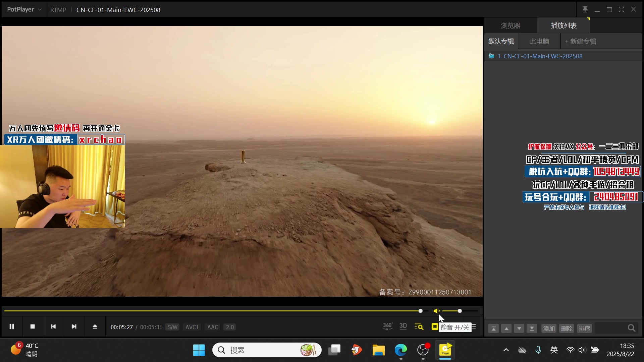Toggle the 3D video mode
The image size is (644, 362).
403,326
